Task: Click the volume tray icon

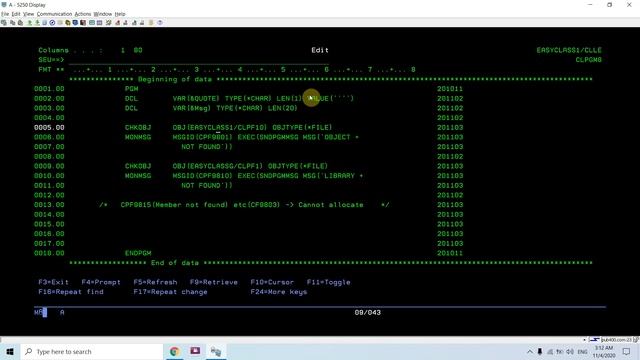Action: coord(570,351)
